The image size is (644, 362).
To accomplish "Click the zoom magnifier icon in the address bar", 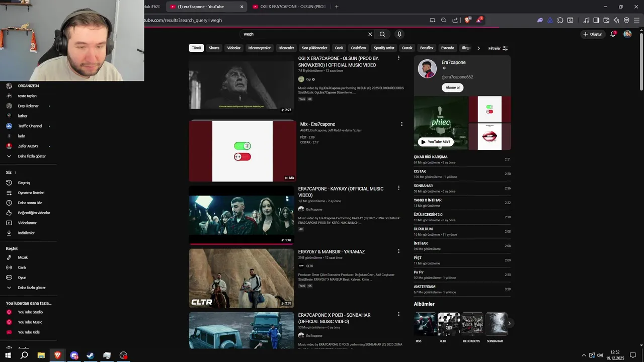I will (x=444, y=20).
